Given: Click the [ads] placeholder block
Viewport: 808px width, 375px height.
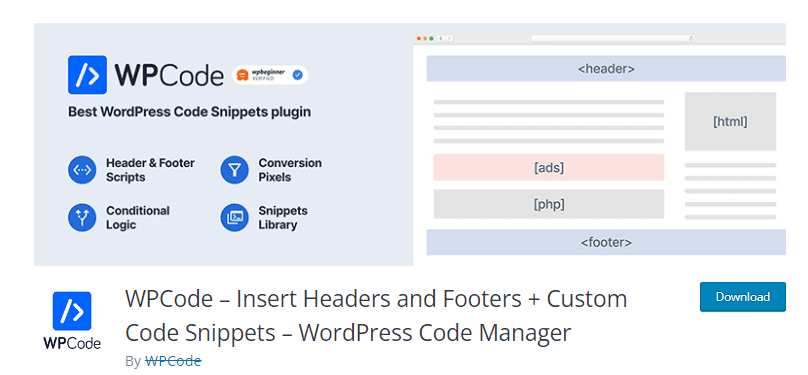Looking at the screenshot, I should tap(549, 167).
